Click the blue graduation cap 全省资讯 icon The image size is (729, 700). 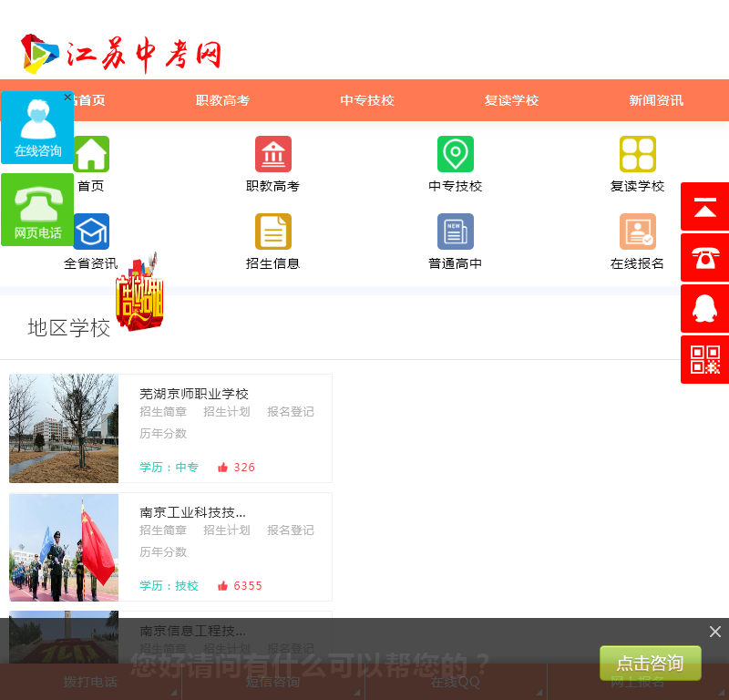[x=92, y=232]
